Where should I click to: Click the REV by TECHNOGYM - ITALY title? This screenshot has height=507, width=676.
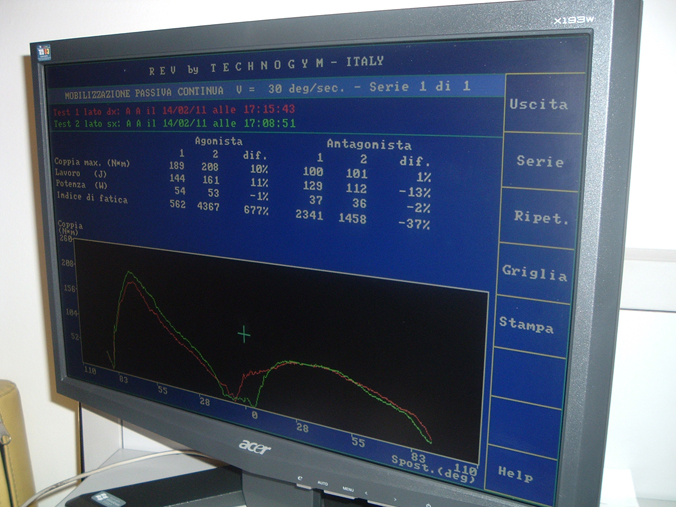(266, 66)
